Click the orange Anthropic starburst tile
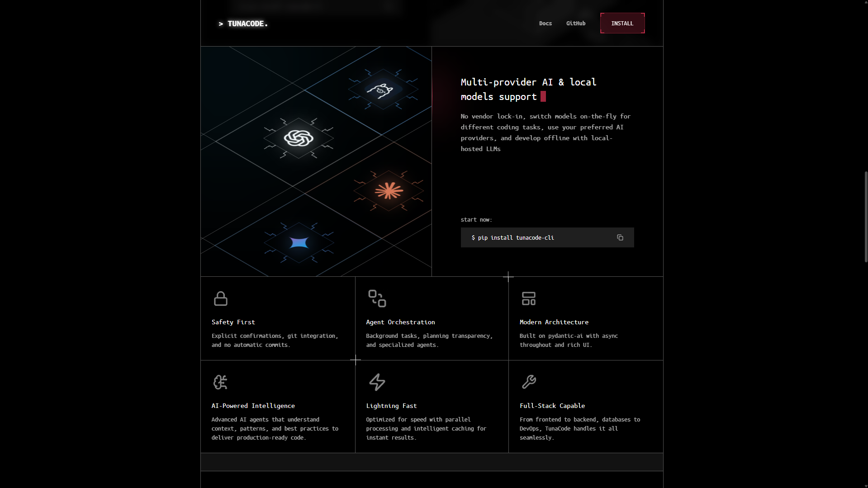This screenshot has height=488, width=868. 389,190
